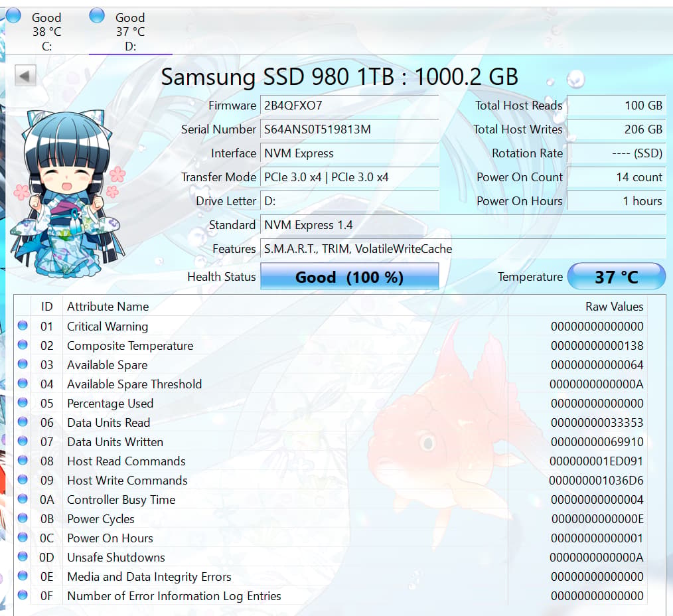This screenshot has height=616, width=673.
Task: Click the Features field with S.M.A.R.T., TRIM
Action: pos(463,249)
